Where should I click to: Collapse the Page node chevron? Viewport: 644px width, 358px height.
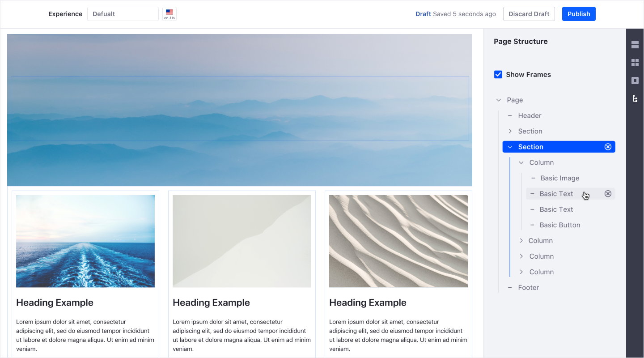click(499, 100)
